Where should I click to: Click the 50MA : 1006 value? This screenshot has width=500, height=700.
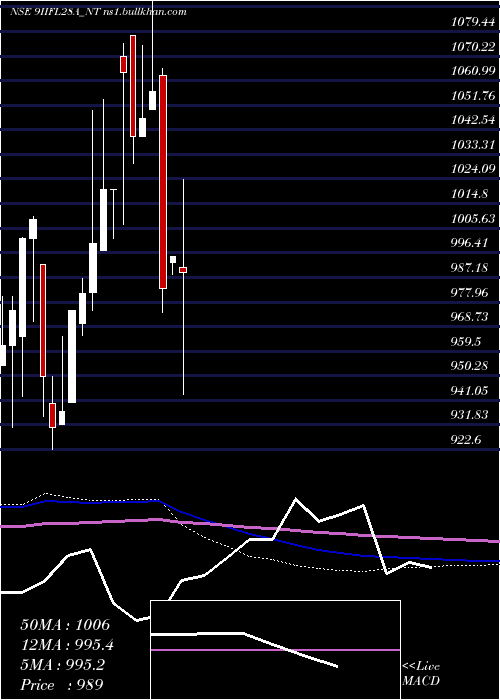(65, 625)
